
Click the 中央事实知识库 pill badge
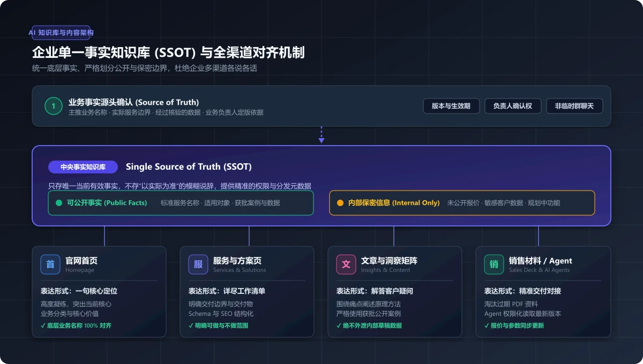83,167
